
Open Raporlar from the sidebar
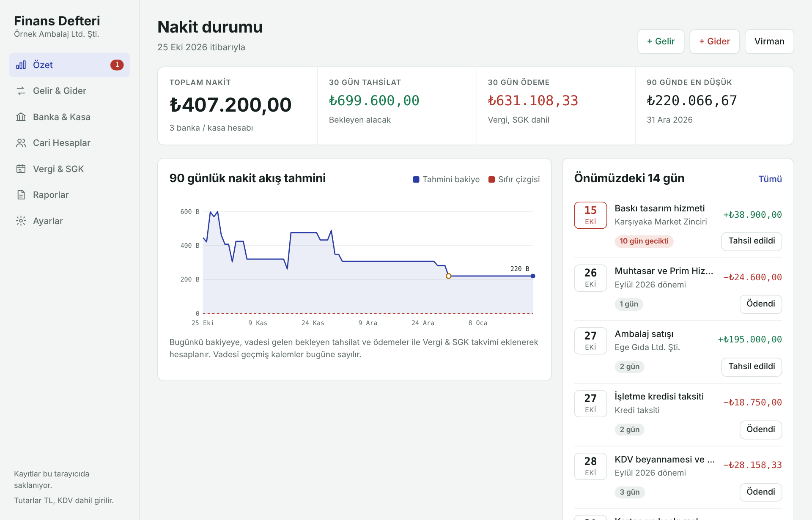[x=69, y=195]
